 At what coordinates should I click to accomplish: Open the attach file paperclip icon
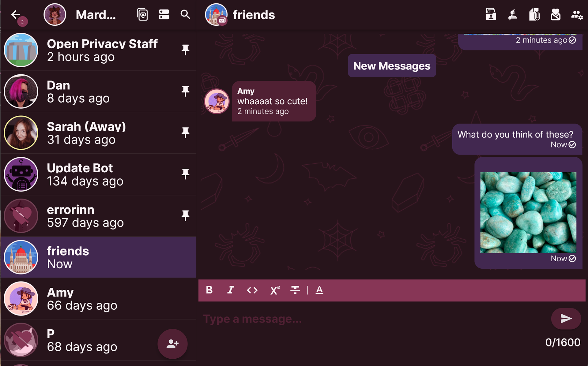point(534,14)
